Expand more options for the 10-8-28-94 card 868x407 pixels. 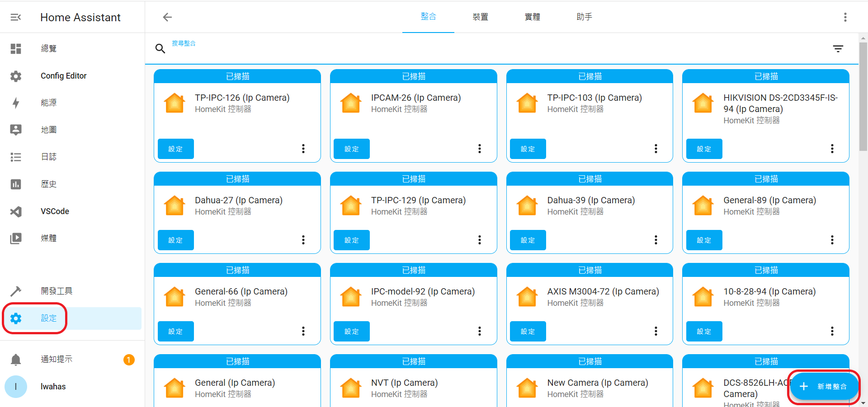pyautogui.click(x=832, y=332)
